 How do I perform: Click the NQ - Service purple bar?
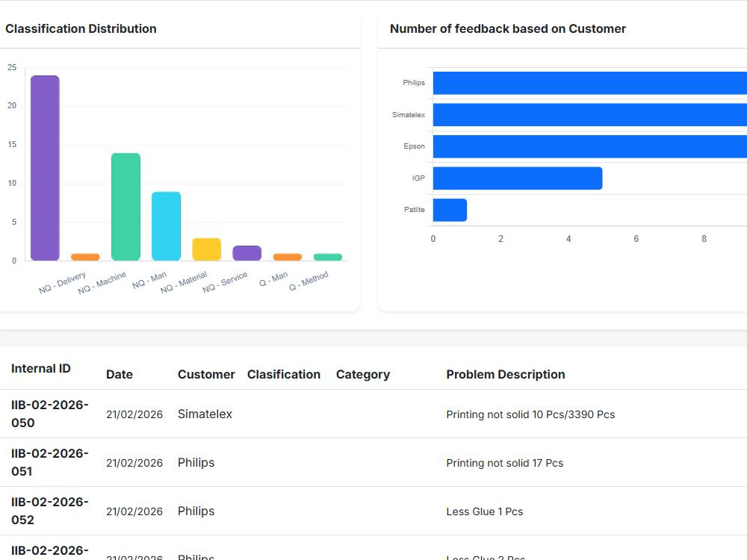[x=247, y=253]
